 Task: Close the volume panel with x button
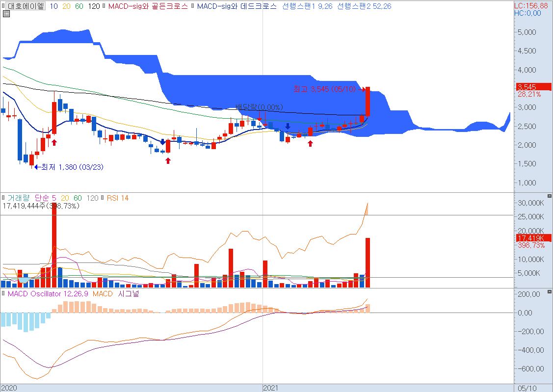click(x=550, y=196)
